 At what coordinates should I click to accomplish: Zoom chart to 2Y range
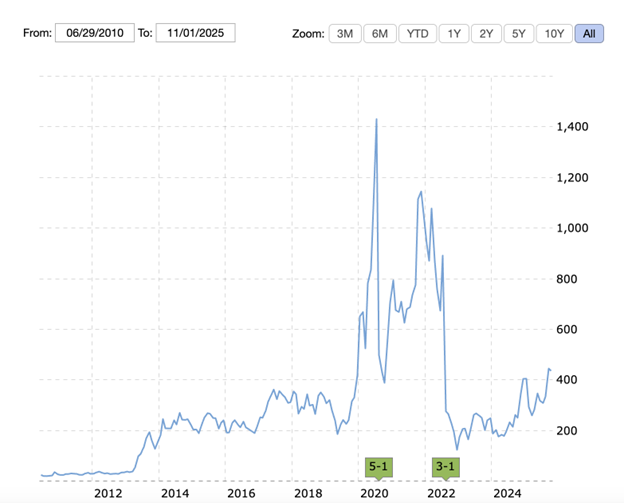click(x=486, y=33)
